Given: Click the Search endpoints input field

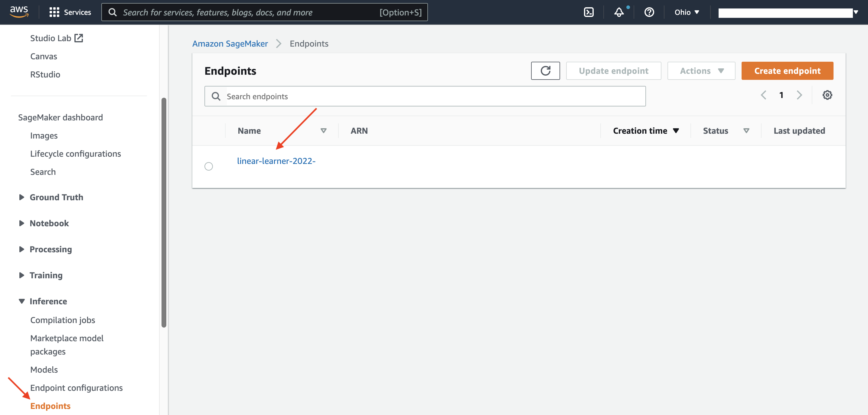Looking at the screenshot, I should point(425,96).
